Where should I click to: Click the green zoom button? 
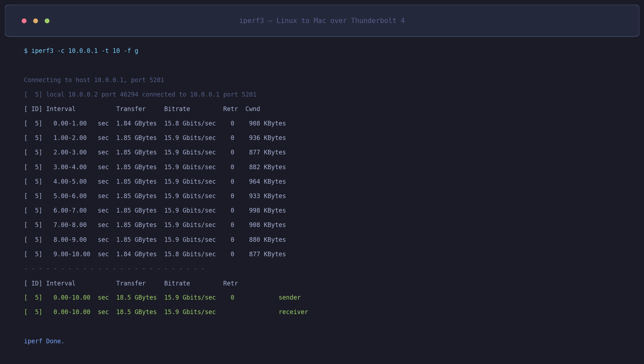pyautogui.click(x=47, y=21)
